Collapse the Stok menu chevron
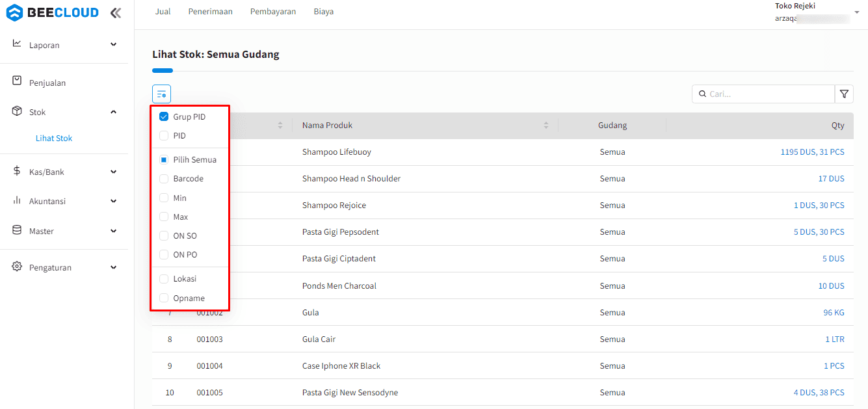 point(114,112)
